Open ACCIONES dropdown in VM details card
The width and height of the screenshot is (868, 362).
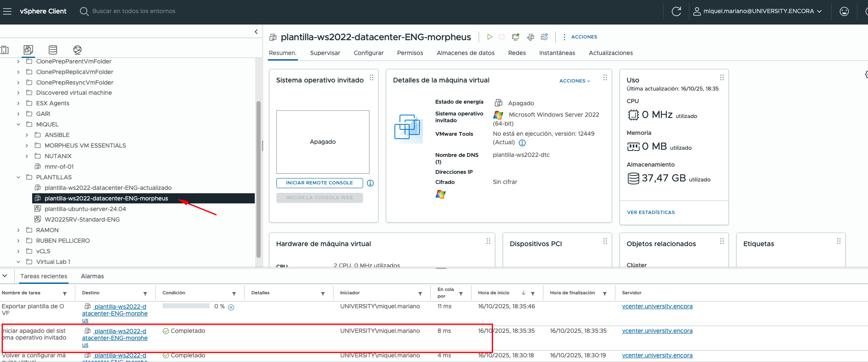coord(575,81)
